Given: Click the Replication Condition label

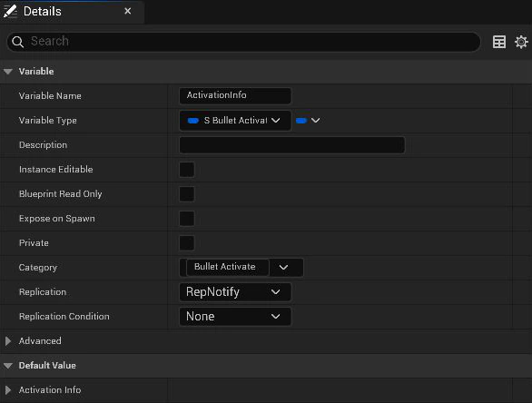Looking at the screenshot, I should coord(64,317).
